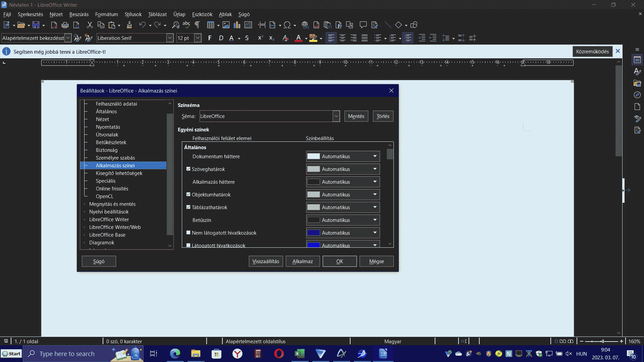Insert comment speech bubble icon

[x=363, y=25]
